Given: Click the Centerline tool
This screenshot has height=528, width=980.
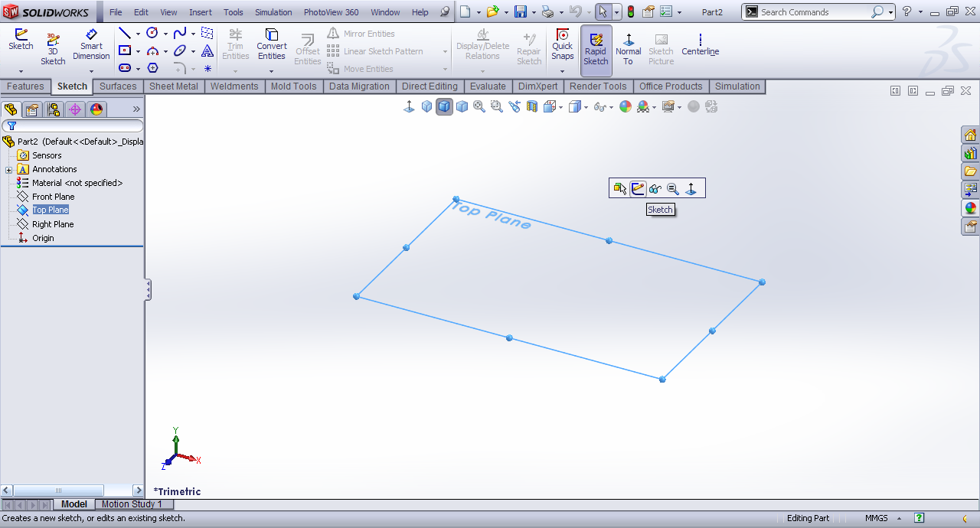Looking at the screenshot, I should [700, 45].
